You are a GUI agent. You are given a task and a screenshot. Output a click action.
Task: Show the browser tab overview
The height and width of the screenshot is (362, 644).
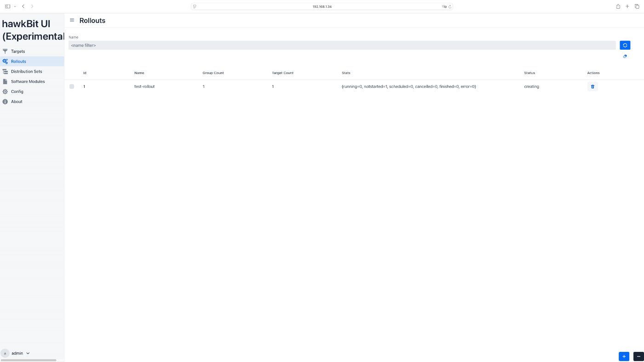(x=637, y=6)
